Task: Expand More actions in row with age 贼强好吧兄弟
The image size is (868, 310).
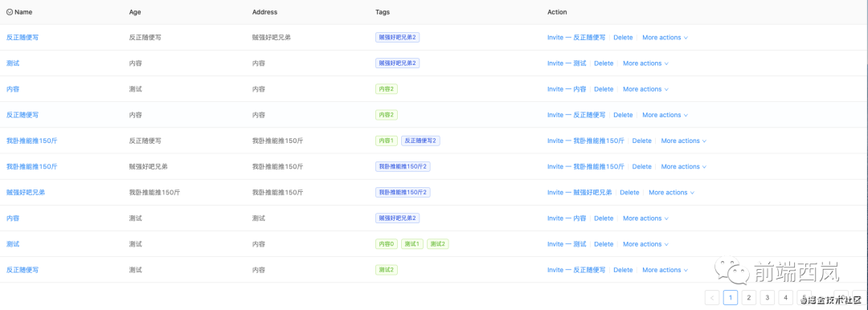Action: (684, 166)
